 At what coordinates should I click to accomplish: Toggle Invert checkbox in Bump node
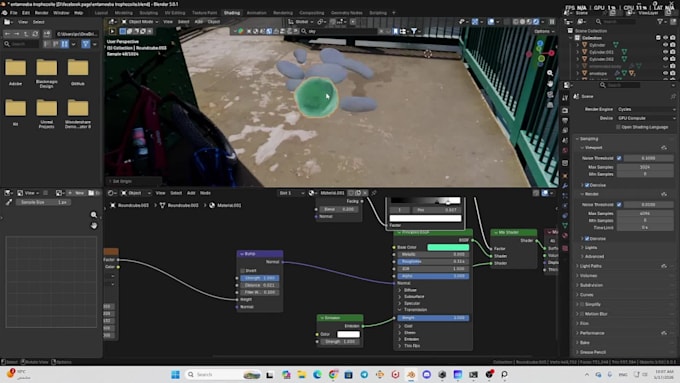[242, 271]
